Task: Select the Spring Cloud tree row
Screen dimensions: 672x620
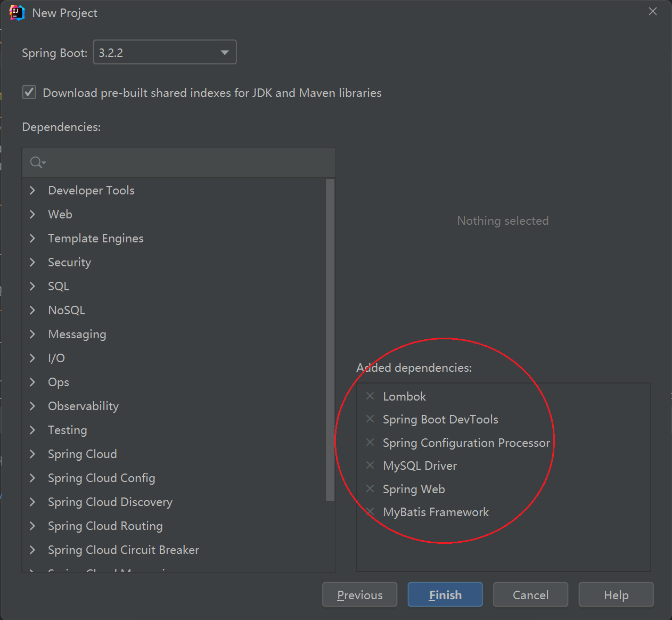Action: click(174, 454)
